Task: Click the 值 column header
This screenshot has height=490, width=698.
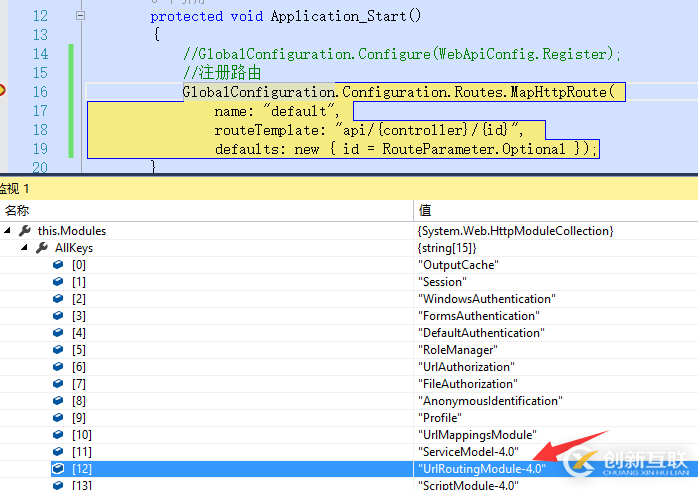Action: (425, 210)
